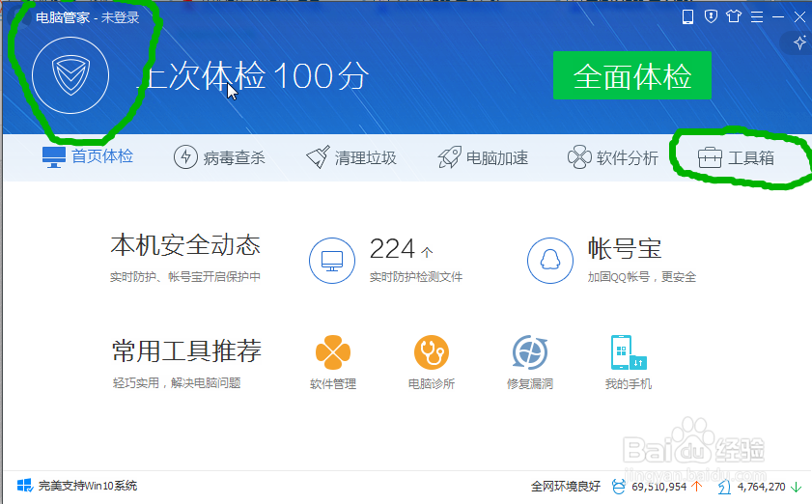Minimize the 电脑管家 window
Screen dimensions: 812x504
(778, 17)
